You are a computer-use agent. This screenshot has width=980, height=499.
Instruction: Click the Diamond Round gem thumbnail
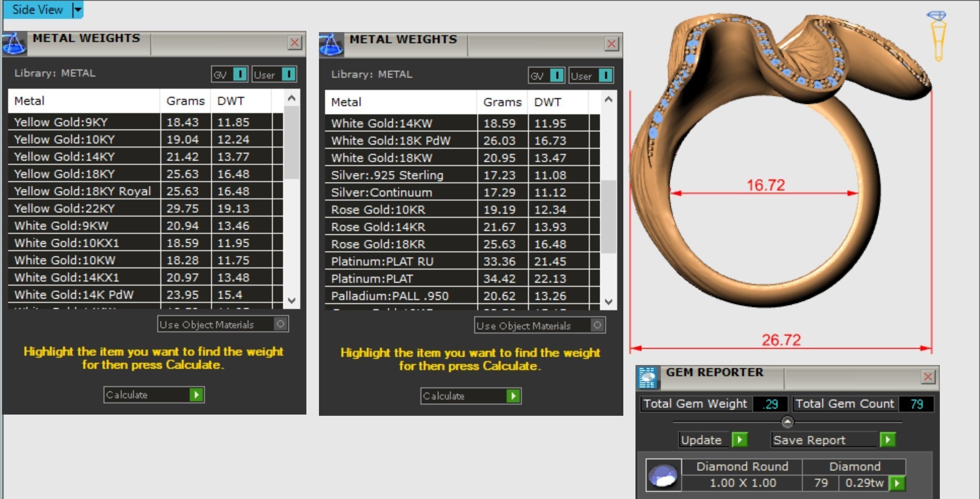(x=663, y=475)
